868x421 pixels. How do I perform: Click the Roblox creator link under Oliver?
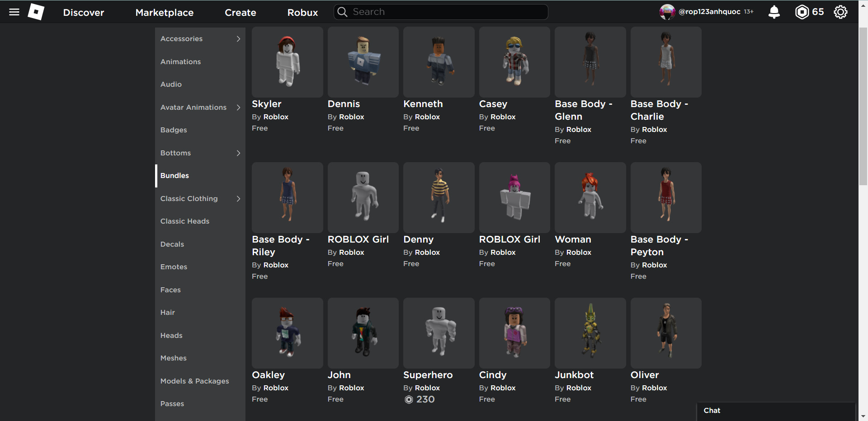655,388
